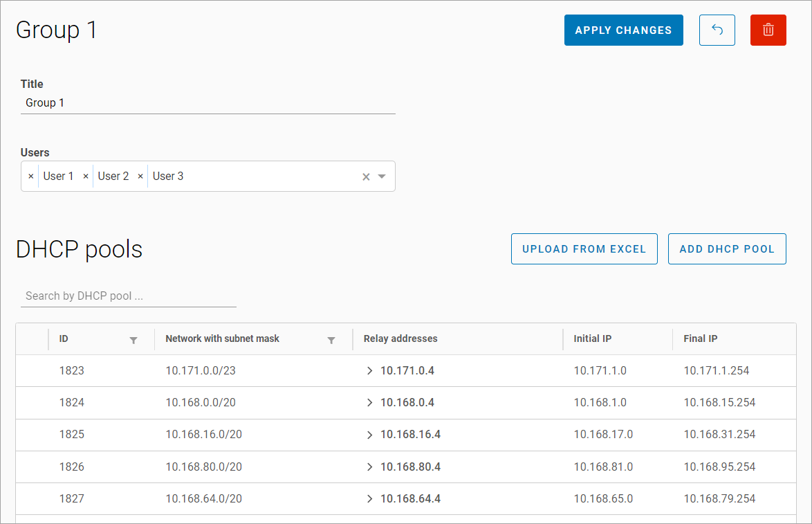Click the undo changes icon
The height and width of the screenshot is (524, 812).
pos(717,30)
